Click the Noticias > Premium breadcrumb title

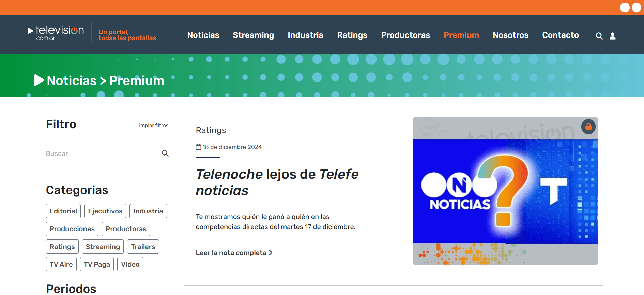(106, 80)
